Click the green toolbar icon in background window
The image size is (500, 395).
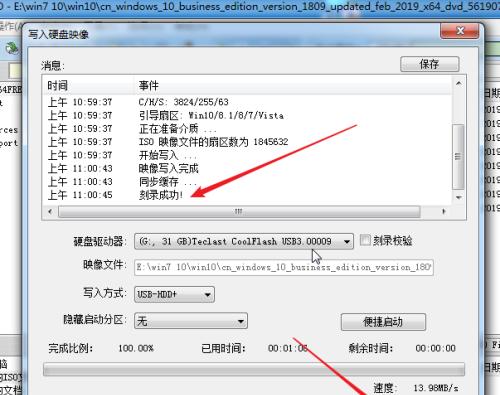click(12, 48)
